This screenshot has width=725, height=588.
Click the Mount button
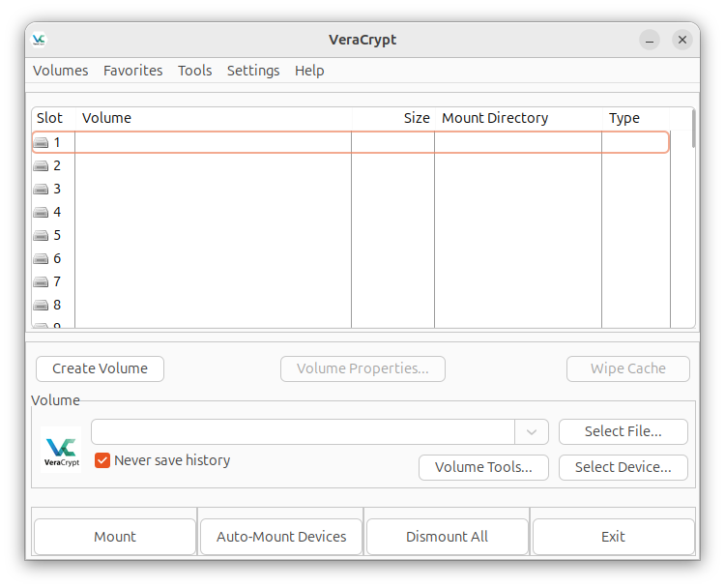(x=115, y=537)
